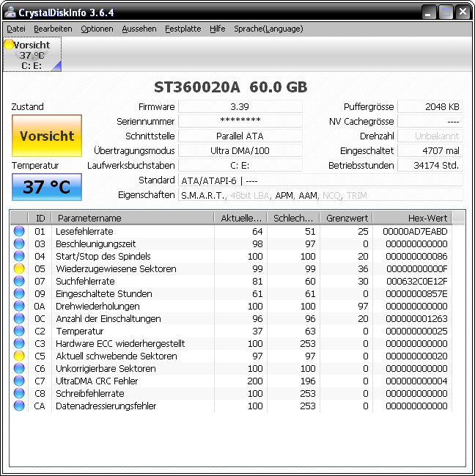
Task: Select the Datenadressierungsfehler parameter name
Action: [x=106, y=406]
